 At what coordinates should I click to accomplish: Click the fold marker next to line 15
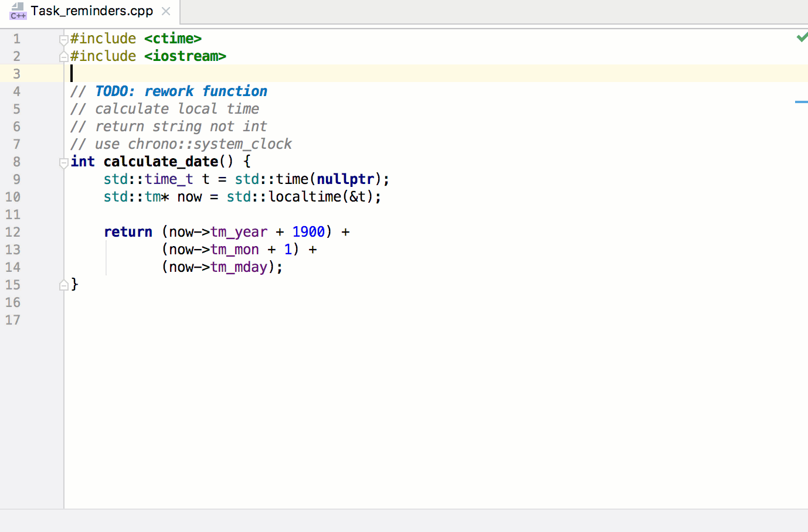(x=63, y=285)
